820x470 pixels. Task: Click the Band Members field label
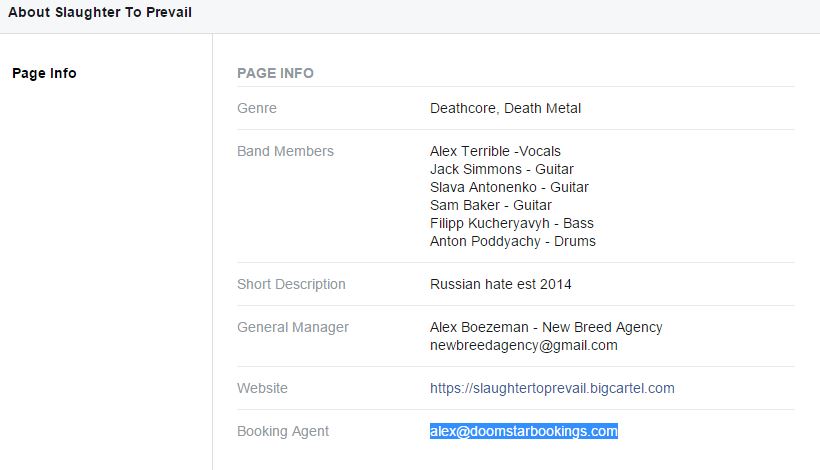point(285,151)
